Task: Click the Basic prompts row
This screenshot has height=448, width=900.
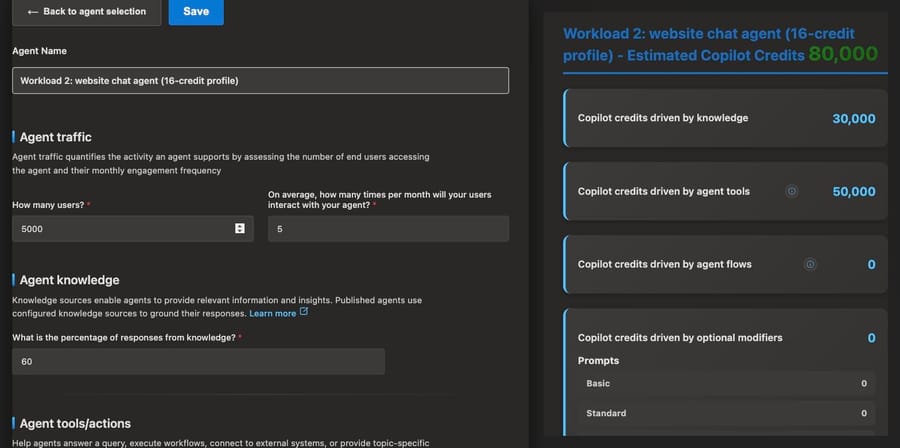Action: tap(726, 384)
